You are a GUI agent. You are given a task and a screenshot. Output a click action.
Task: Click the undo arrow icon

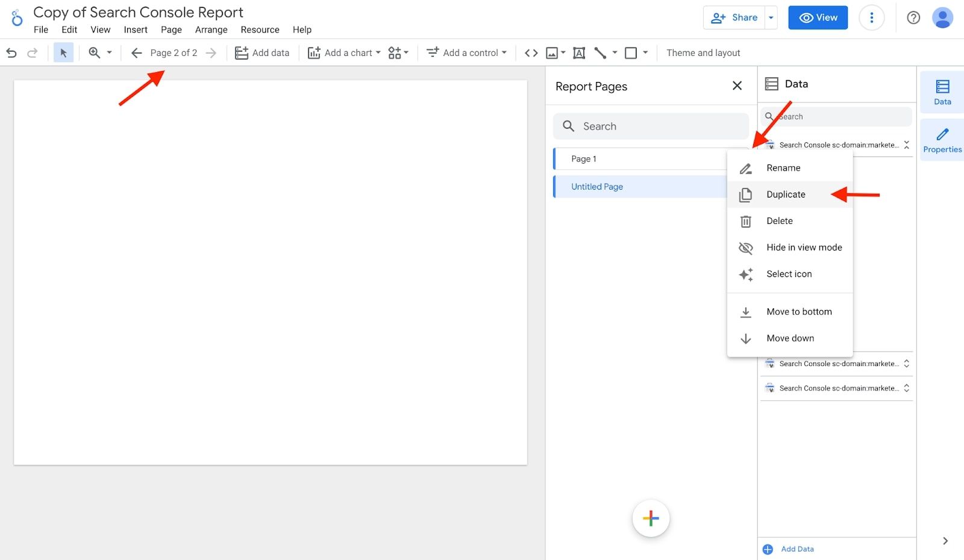(11, 53)
